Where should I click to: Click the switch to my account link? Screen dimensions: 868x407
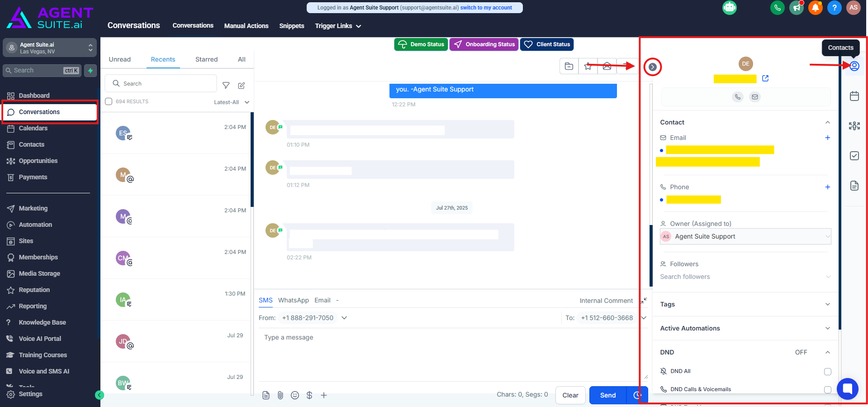486,8
